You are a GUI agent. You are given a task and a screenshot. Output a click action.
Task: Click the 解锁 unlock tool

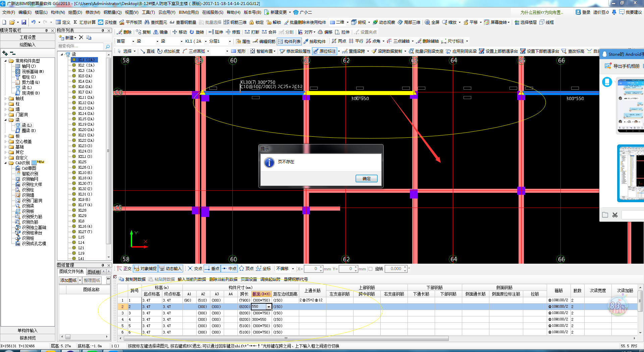274,22
